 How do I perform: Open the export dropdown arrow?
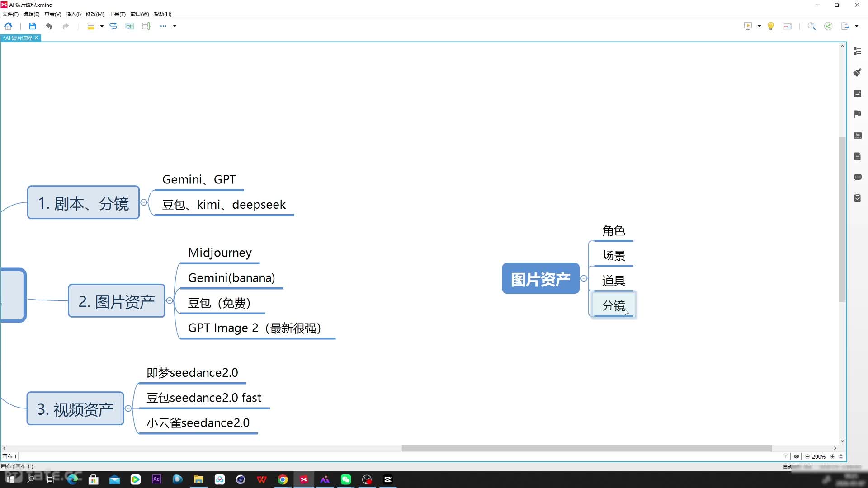[x=856, y=26]
